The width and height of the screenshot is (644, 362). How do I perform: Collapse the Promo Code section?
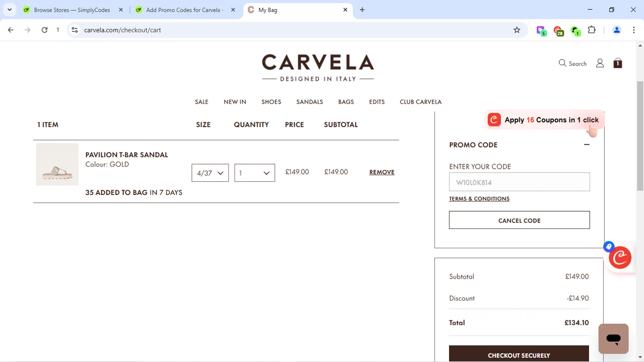coord(586,145)
